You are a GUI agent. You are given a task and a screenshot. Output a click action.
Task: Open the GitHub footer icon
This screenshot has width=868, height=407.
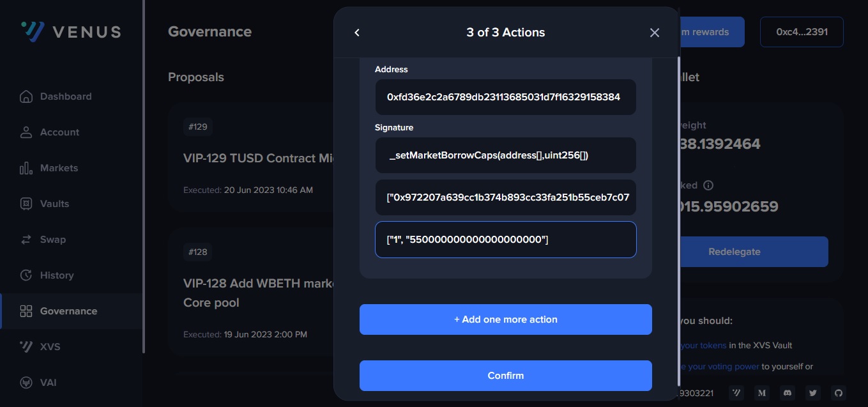[x=839, y=393]
